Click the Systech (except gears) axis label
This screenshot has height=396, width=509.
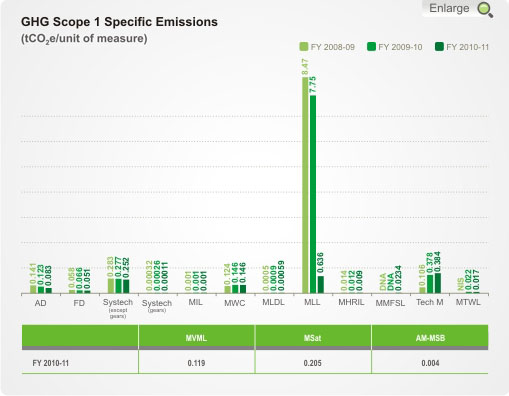[x=118, y=308]
